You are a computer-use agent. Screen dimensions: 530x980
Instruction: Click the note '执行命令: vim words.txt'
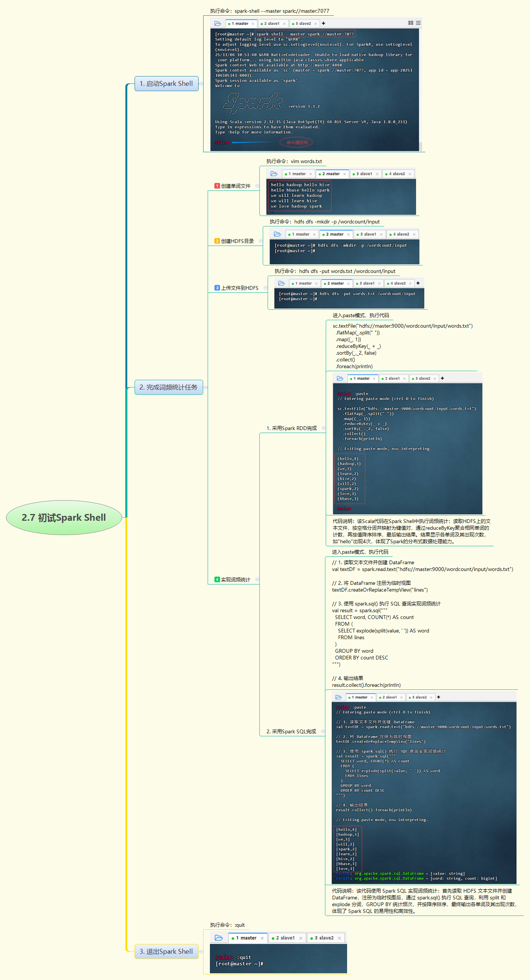[x=294, y=161]
